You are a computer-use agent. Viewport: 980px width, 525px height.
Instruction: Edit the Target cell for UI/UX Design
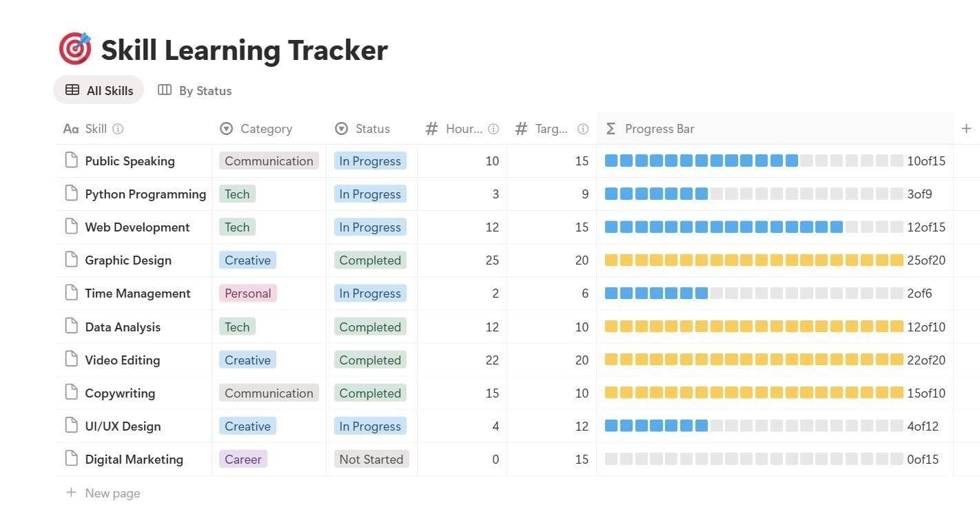[552, 426]
